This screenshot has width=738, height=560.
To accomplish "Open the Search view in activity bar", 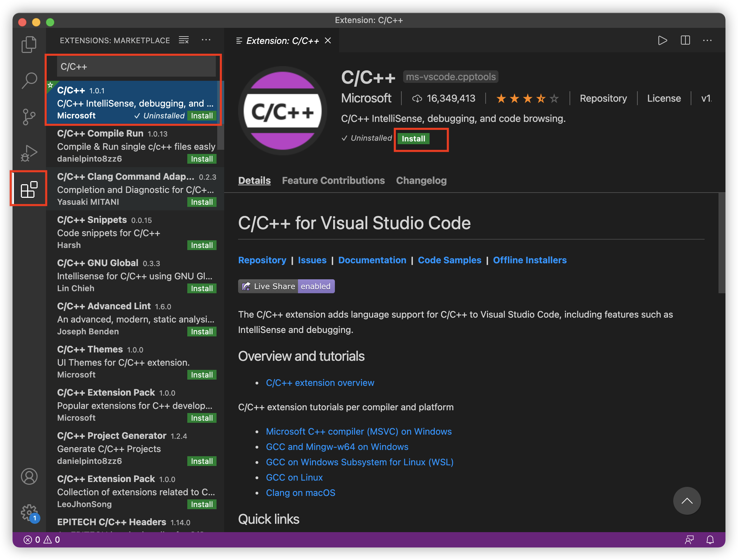I will tap(29, 80).
